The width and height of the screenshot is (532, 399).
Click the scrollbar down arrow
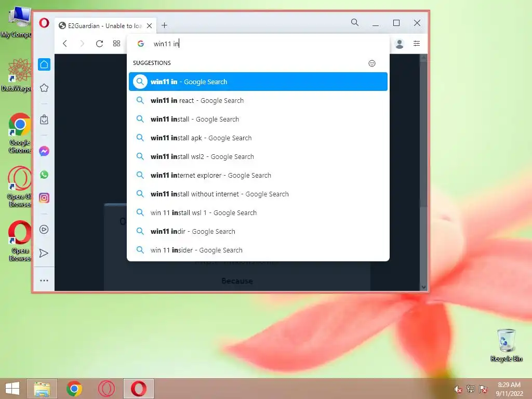[423, 287]
